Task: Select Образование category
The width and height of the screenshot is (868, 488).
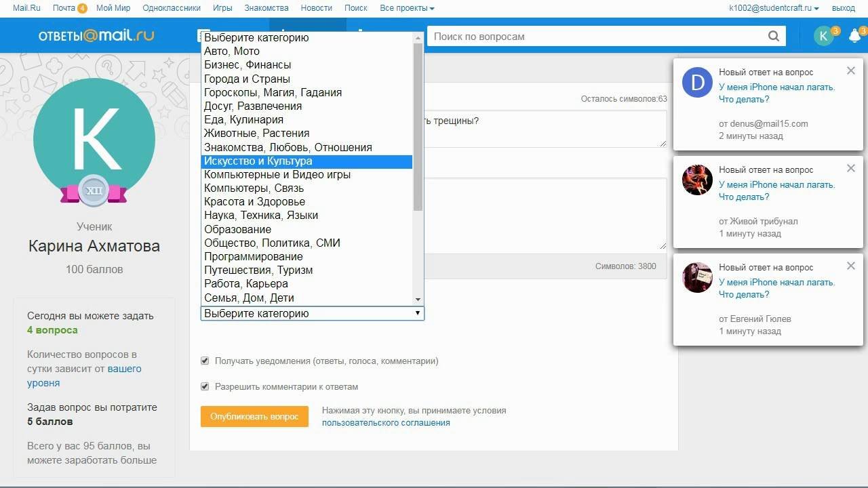Action: click(307, 229)
